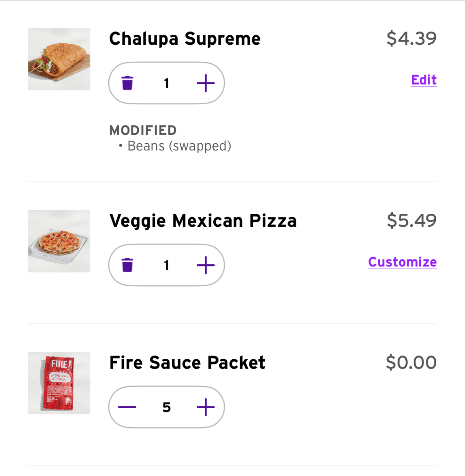Add one more Fire Sauce Packet
The height and width of the screenshot is (476, 465).
(205, 407)
